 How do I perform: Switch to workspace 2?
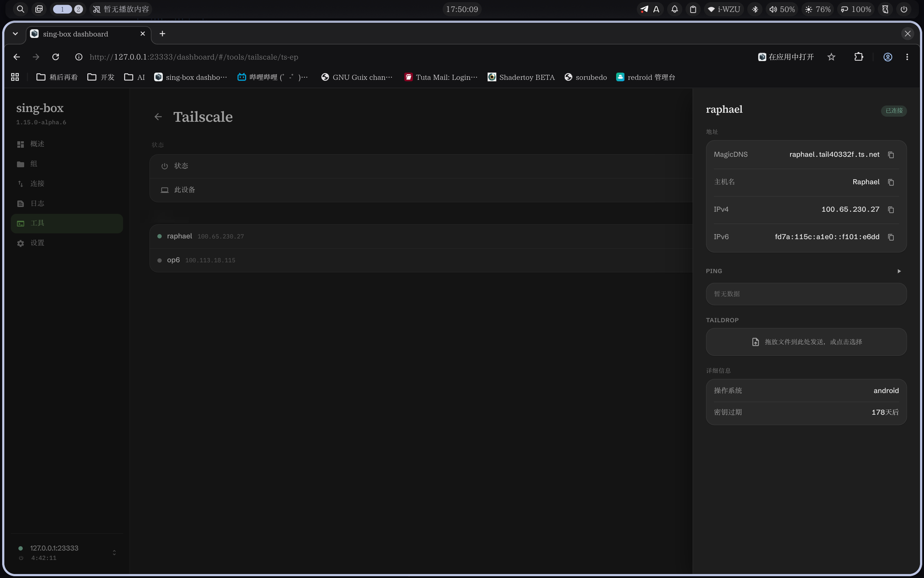(x=78, y=9)
